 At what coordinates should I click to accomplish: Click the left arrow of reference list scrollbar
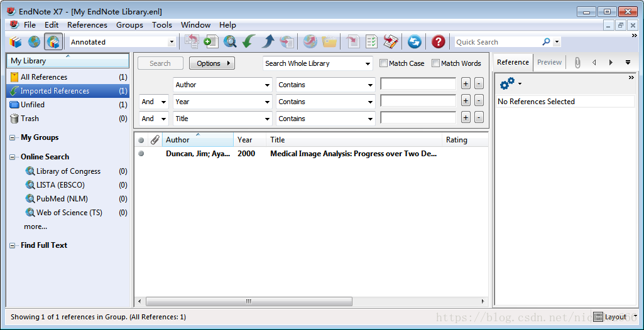139,301
